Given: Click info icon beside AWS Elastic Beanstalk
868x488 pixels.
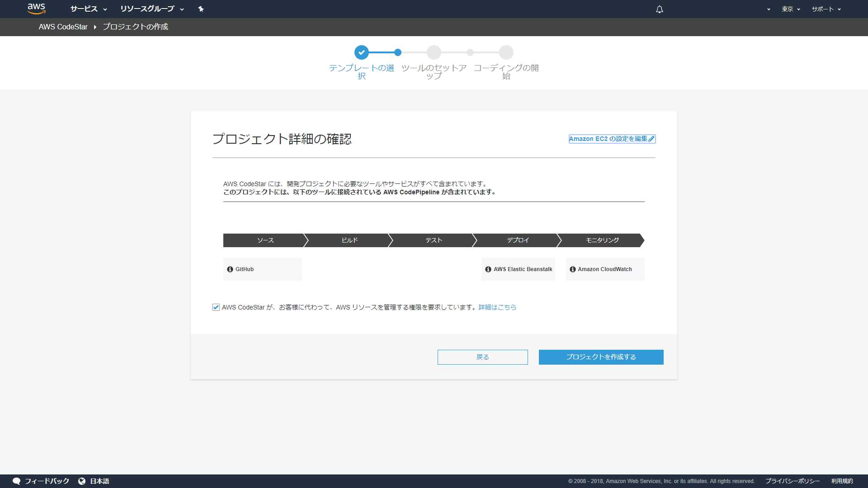Looking at the screenshot, I should (488, 269).
